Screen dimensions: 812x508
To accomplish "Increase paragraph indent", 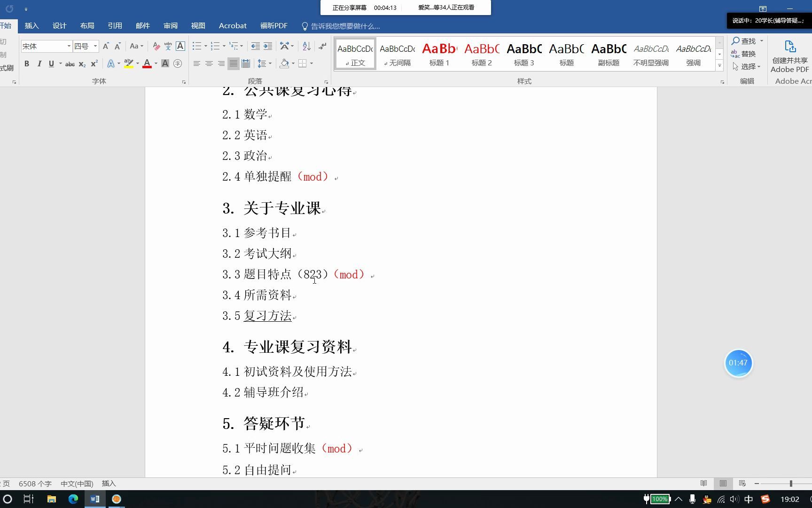I will click(267, 46).
